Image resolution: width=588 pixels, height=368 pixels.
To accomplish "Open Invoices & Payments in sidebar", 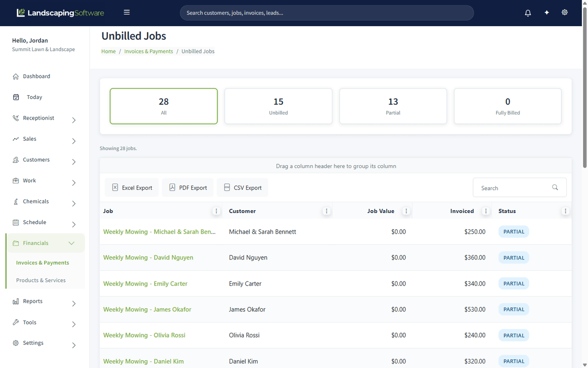I will pyautogui.click(x=43, y=263).
